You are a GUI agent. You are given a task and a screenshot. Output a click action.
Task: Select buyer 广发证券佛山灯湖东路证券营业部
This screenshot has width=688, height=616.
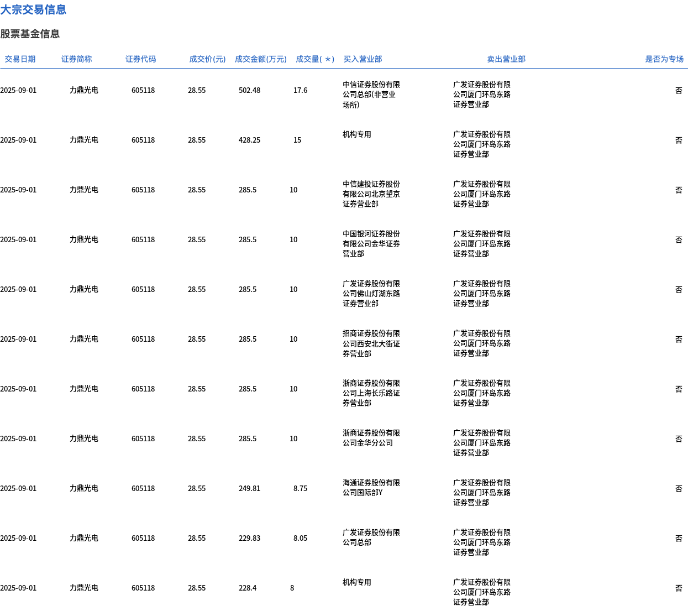click(371, 294)
